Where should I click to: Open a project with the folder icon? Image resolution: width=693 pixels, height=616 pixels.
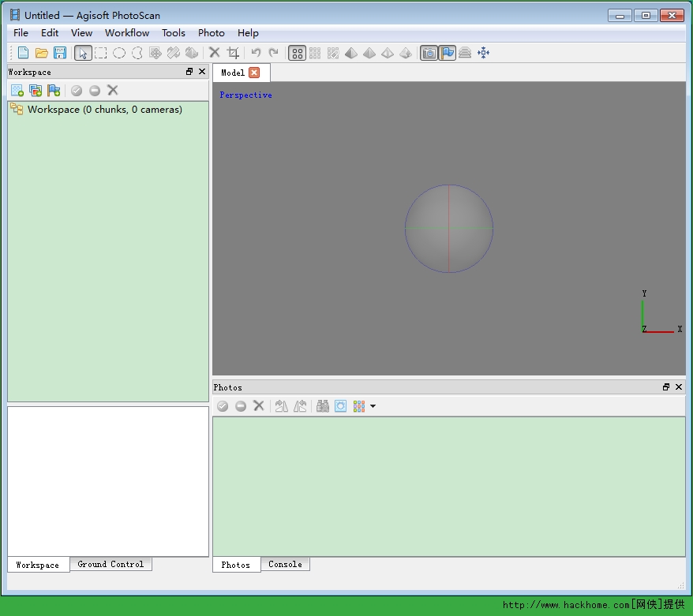tap(42, 53)
